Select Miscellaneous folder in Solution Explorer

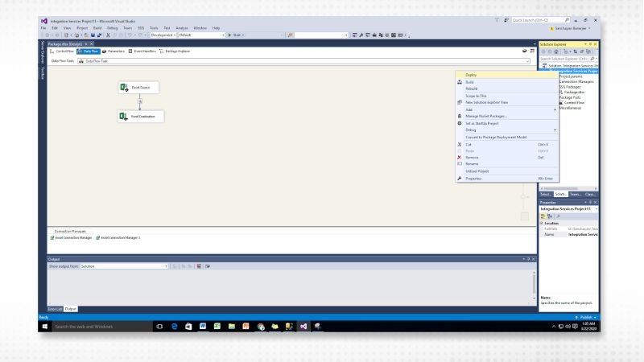click(571, 108)
